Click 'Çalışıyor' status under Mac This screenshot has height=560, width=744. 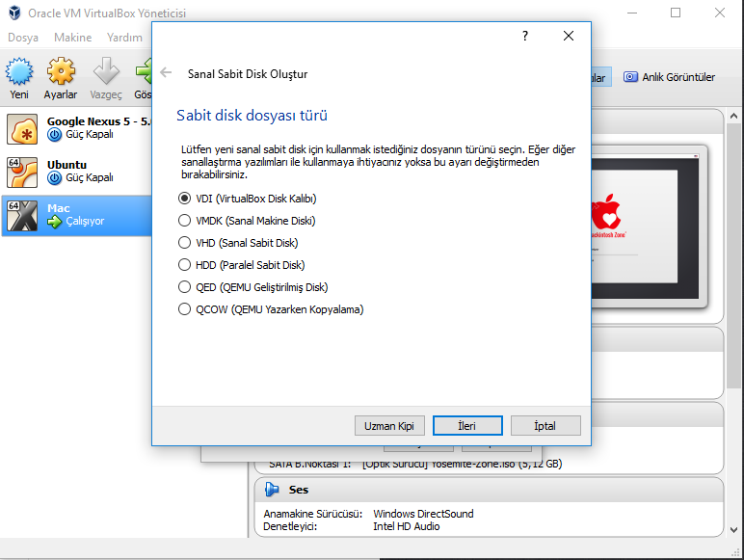tap(85, 221)
